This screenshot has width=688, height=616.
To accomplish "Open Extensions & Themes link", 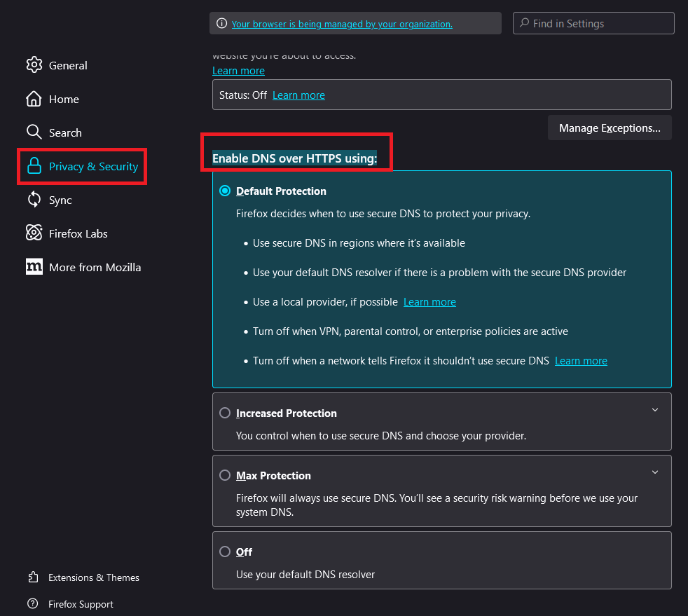I will pos(93,577).
